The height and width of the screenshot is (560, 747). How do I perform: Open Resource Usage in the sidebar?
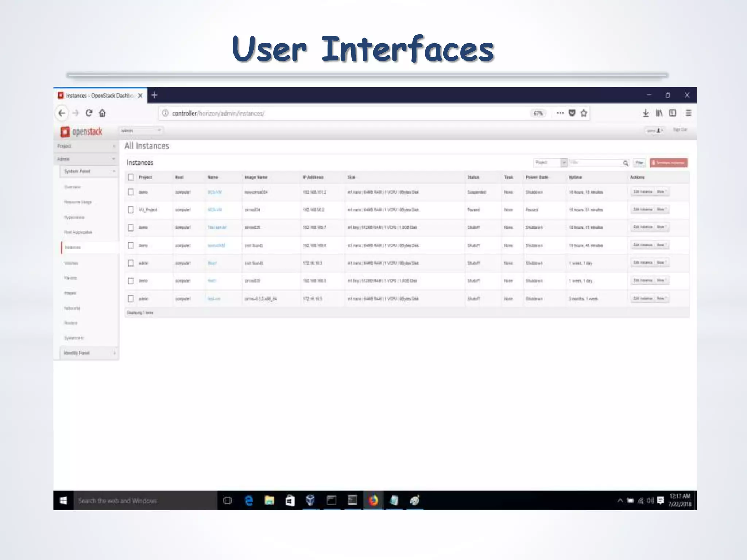pyautogui.click(x=78, y=202)
